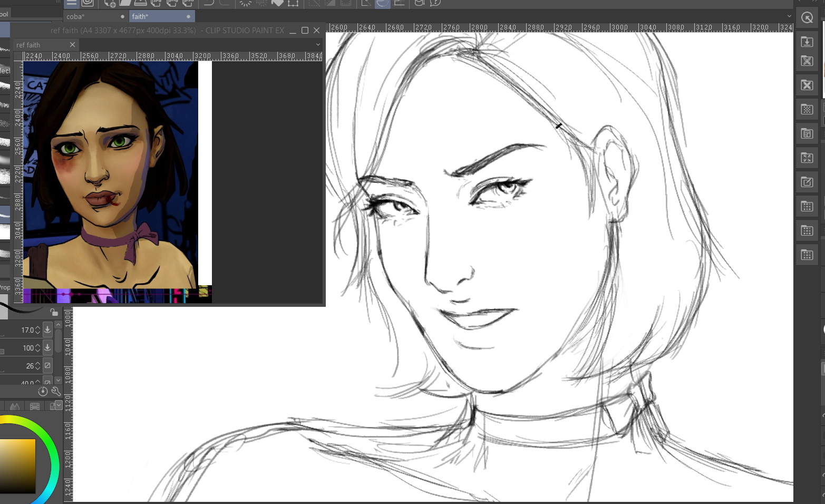Screen dimensions: 825x504
Task: Select the Transform icon in the command bar
Action: (x=293, y=3)
